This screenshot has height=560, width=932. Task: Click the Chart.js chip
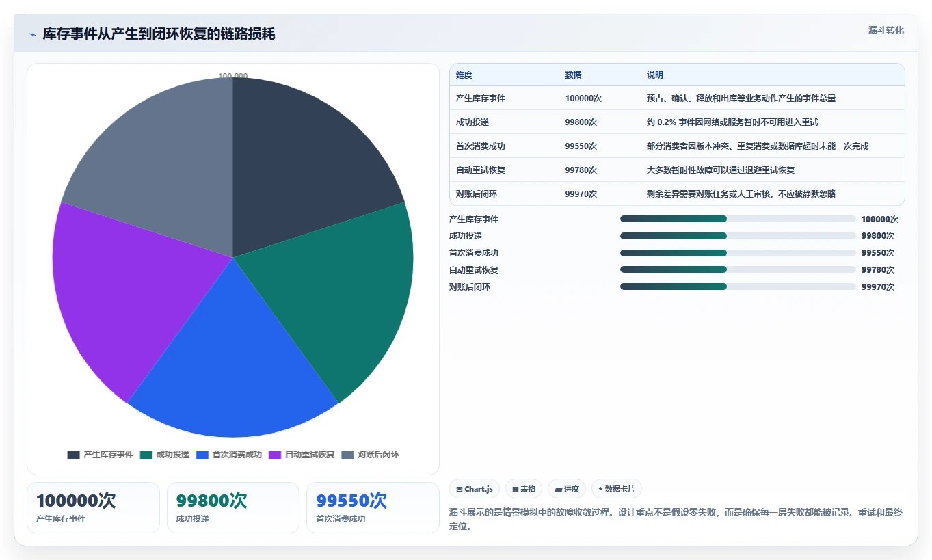[475, 489]
